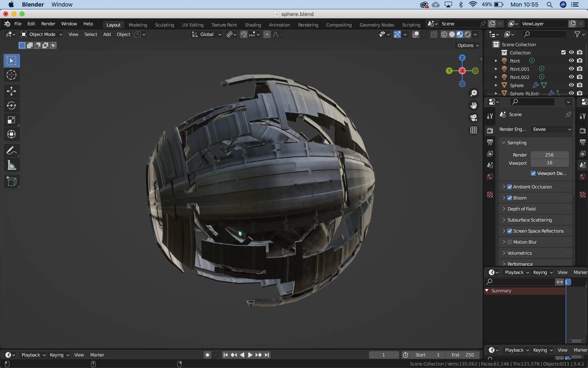This screenshot has height=368, width=588.
Task: Select the Transform tool
Action: [11, 134]
